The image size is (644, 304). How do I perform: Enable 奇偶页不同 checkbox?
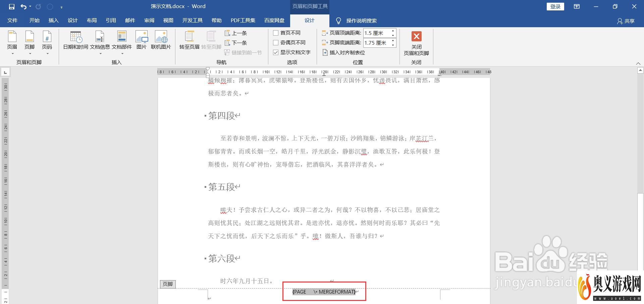(x=276, y=43)
